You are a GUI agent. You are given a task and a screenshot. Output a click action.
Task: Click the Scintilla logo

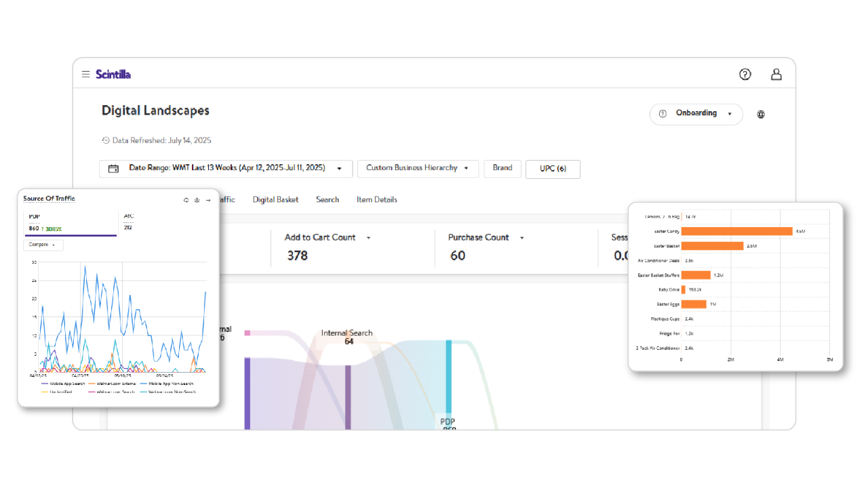113,75
